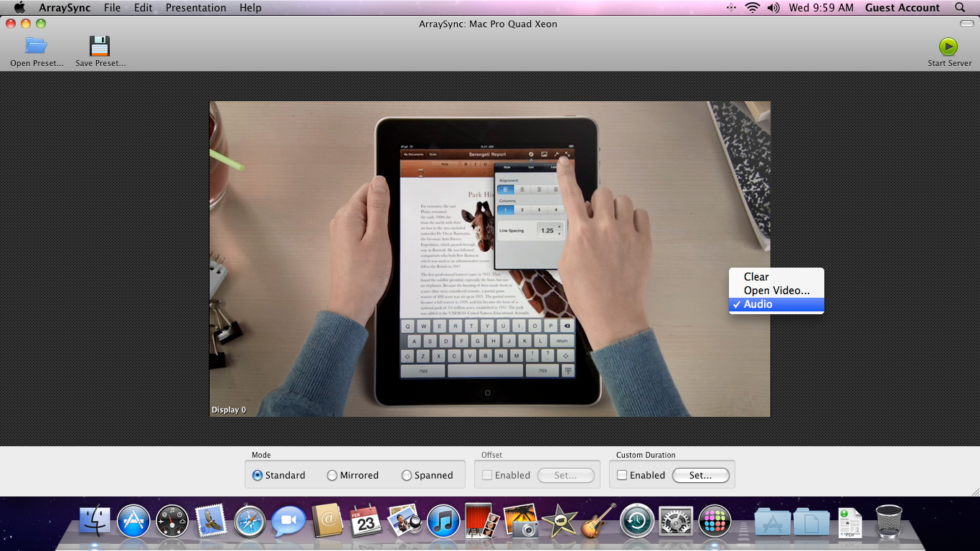Click the colored dots app icon in Dock
The image size is (980, 551).
point(715,522)
